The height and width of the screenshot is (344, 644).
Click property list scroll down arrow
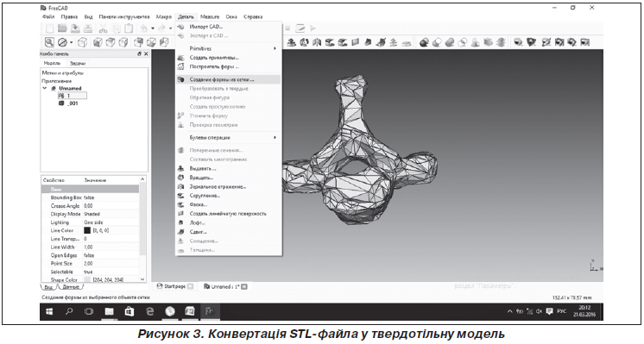point(142,279)
